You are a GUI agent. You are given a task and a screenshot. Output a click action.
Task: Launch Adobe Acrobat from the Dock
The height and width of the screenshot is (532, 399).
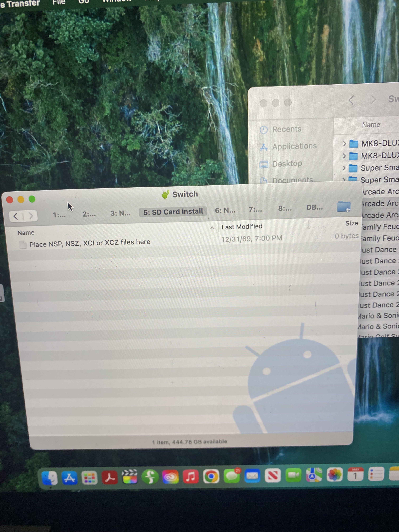coord(110,477)
